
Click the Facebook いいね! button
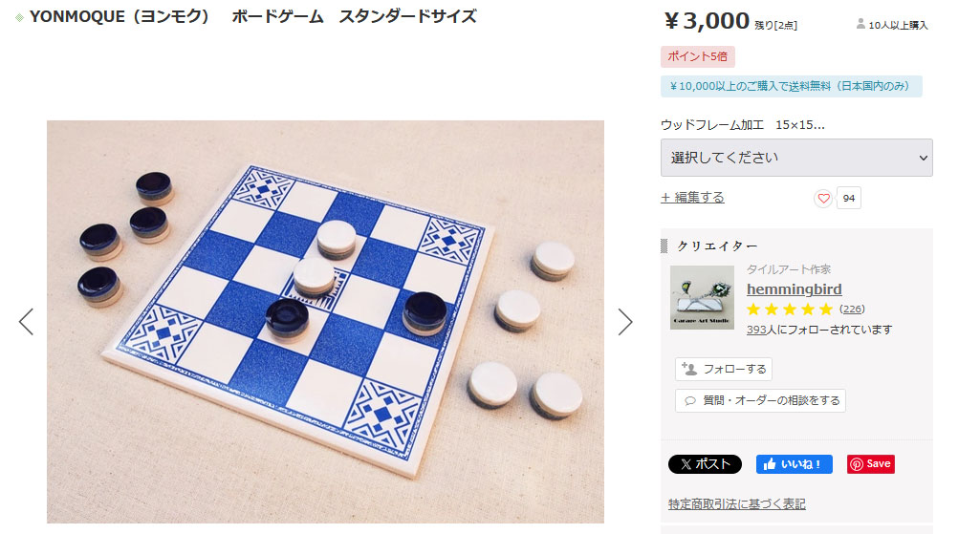794,464
